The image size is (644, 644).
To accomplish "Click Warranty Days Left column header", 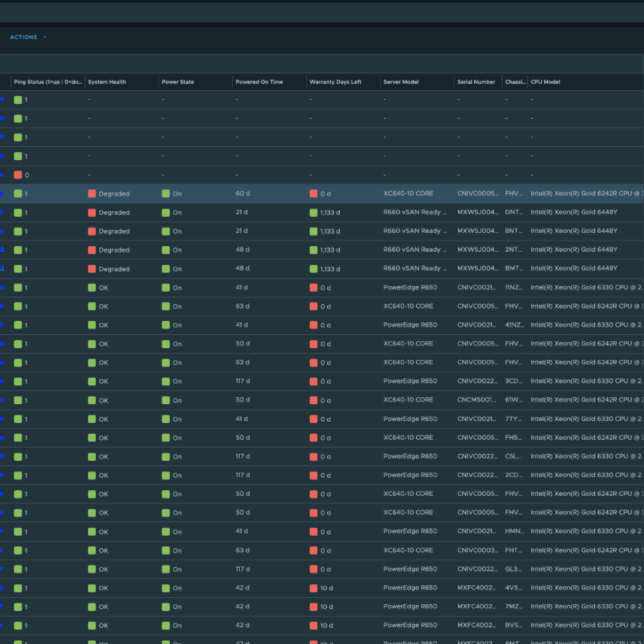I will tap(335, 82).
